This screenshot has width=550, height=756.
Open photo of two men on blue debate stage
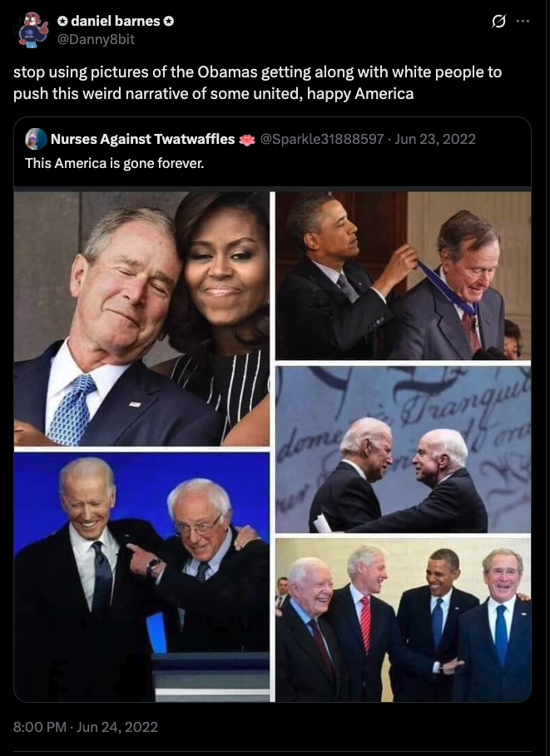coord(141,576)
